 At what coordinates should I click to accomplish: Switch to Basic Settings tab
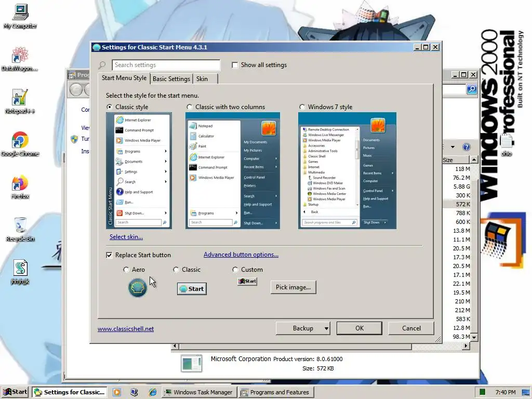tap(171, 79)
